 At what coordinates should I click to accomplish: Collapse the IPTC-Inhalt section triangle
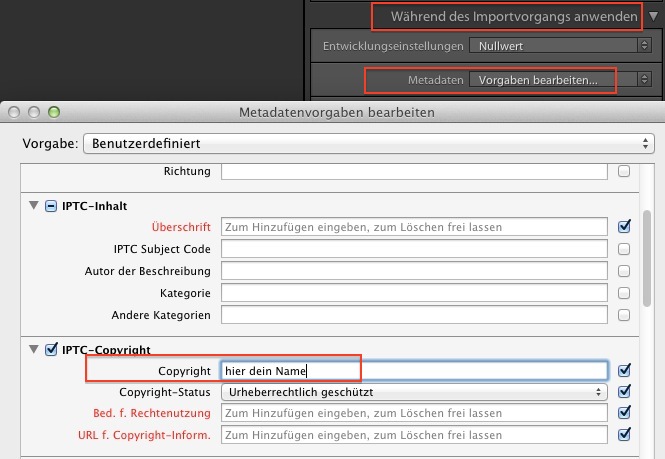point(35,205)
